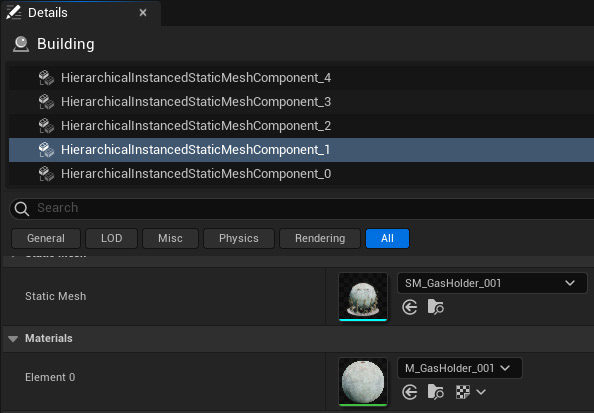The image size is (594, 413).
Task: Show the Rendering properties filter
Action: [320, 238]
